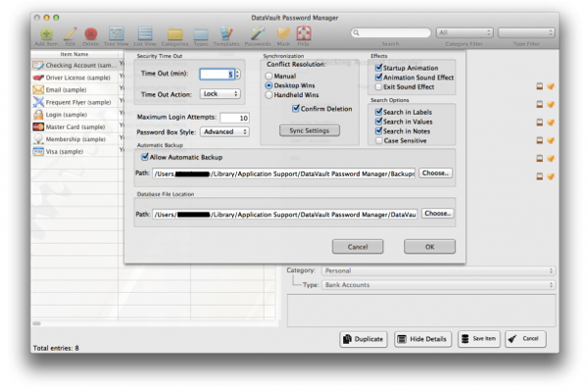588x392 pixels.
Task: Open the Category Personal dropdown
Action: tap(438, 270)
